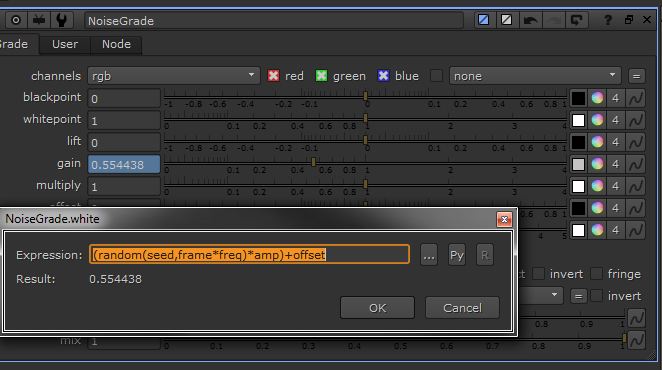Confirm the expression with OK

(377, 308)
